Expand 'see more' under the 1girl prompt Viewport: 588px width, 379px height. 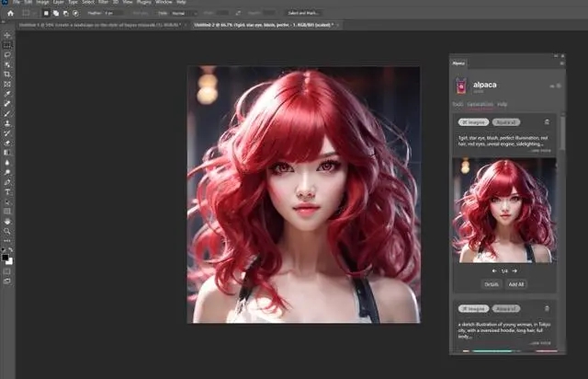pyautogui.click(x=541, y=151)
